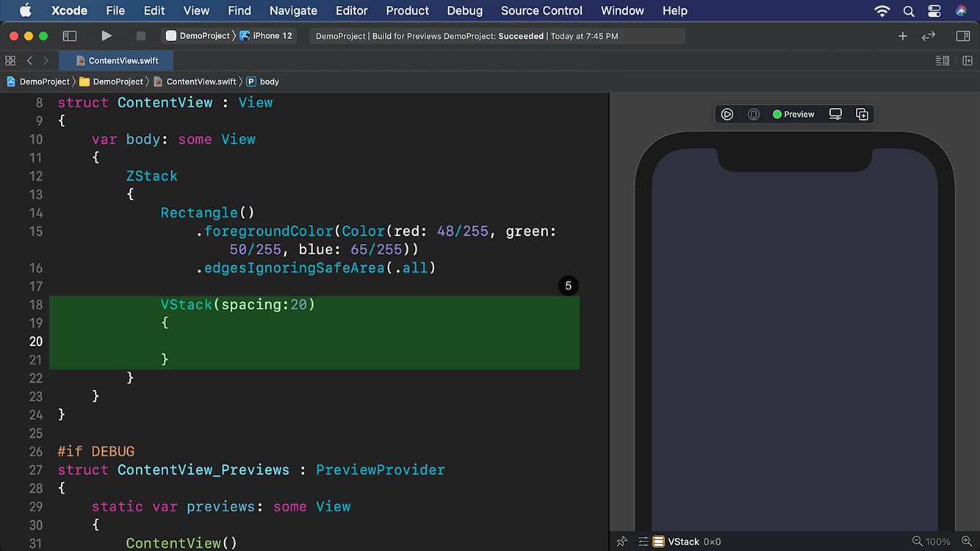
Task: Open Spotlight search
Action: click(909, 11)
